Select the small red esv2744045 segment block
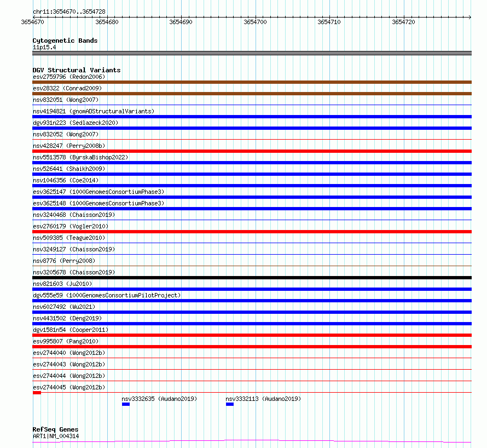 click(x=37, y=393)
